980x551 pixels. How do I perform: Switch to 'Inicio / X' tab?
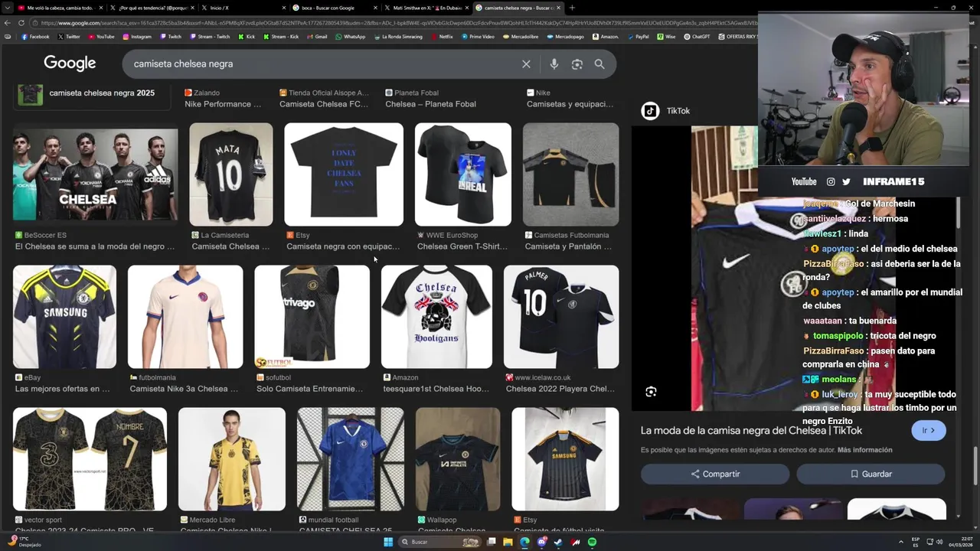243,8
